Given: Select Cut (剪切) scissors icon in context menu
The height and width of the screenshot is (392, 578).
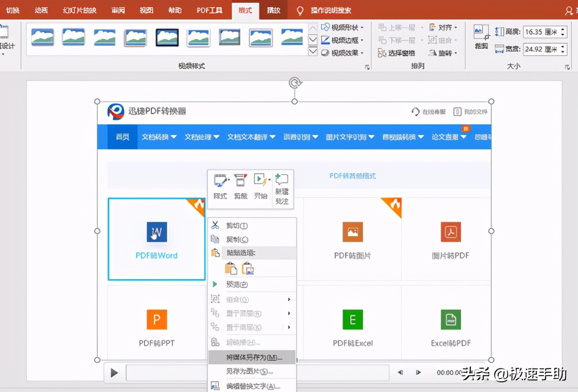Looking at the screenshot, I should pos(215,225).
